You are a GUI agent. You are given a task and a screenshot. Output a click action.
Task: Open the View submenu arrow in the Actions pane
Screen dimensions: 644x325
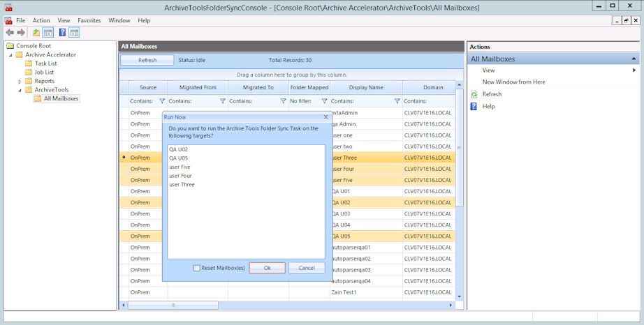click(x=634, y=70)
